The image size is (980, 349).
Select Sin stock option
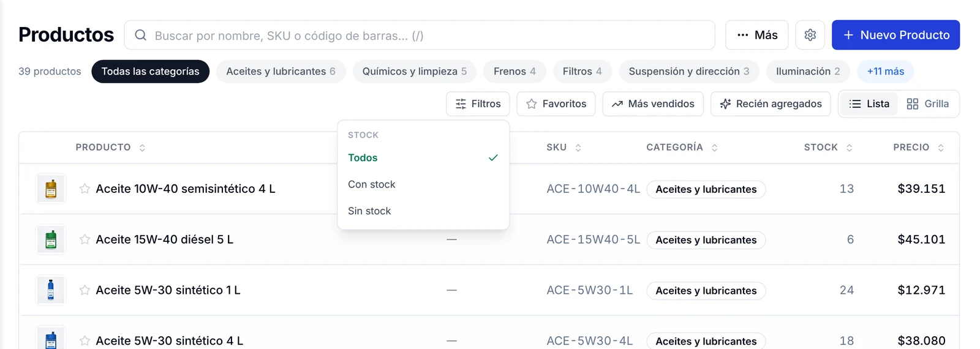[423, 211]
